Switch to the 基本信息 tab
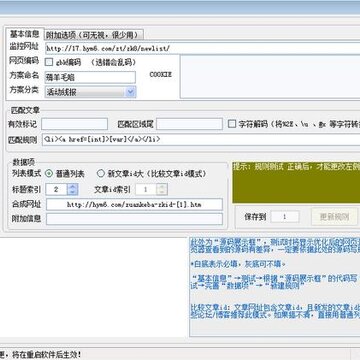The height and width of the screenshot is (360, 360). tap(24, 34)
